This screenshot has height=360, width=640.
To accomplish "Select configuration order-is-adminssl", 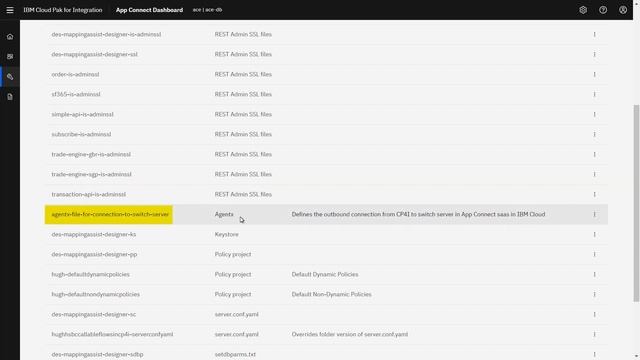I will point(75,74).
